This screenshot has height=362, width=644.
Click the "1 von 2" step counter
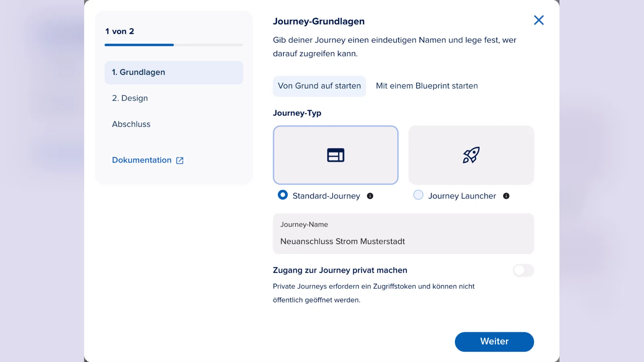coord(120,31)
